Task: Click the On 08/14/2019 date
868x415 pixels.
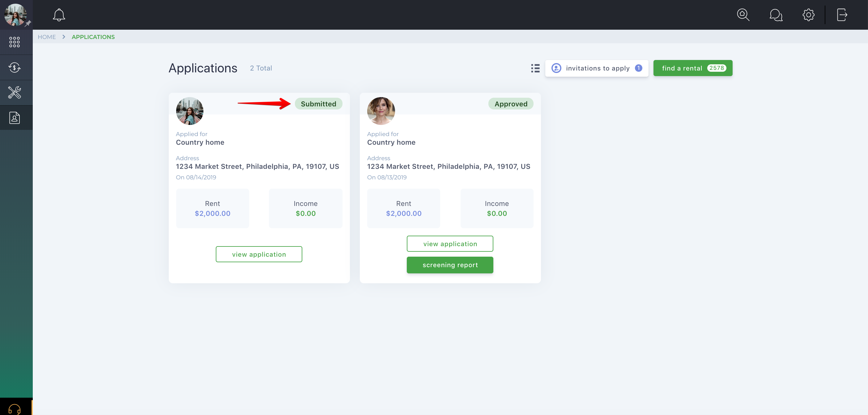Action: pos(196,177)
